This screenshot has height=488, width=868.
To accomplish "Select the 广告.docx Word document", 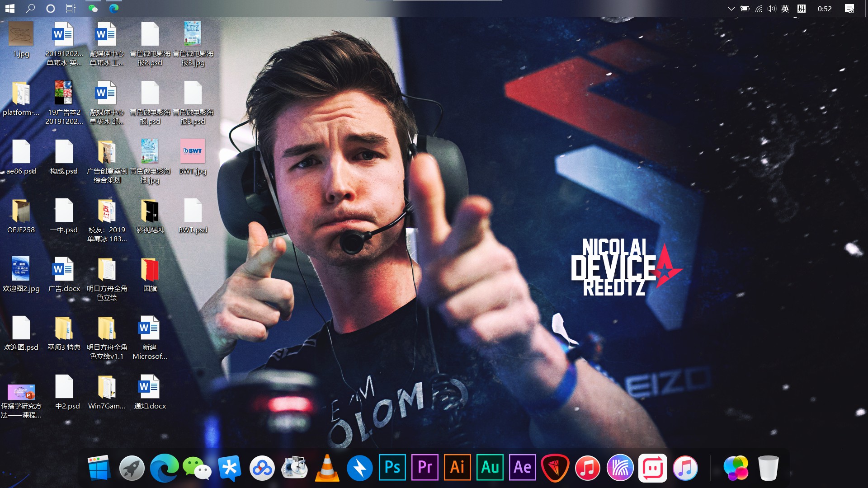I will click(64, 275).
